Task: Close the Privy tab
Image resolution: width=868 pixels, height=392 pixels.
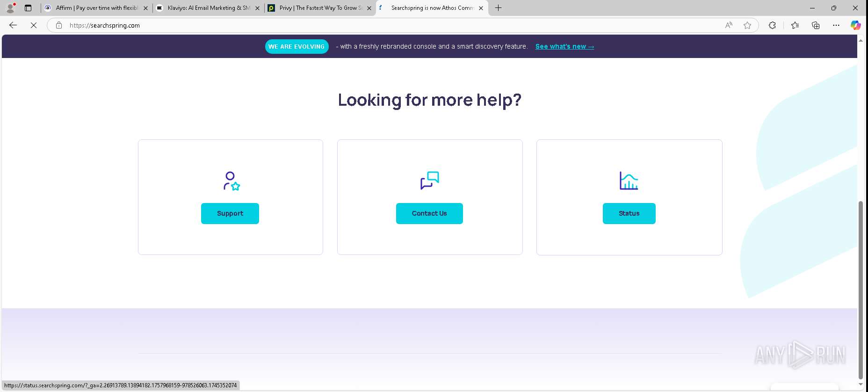Action: pyautogui.click(x=369, y=8)
